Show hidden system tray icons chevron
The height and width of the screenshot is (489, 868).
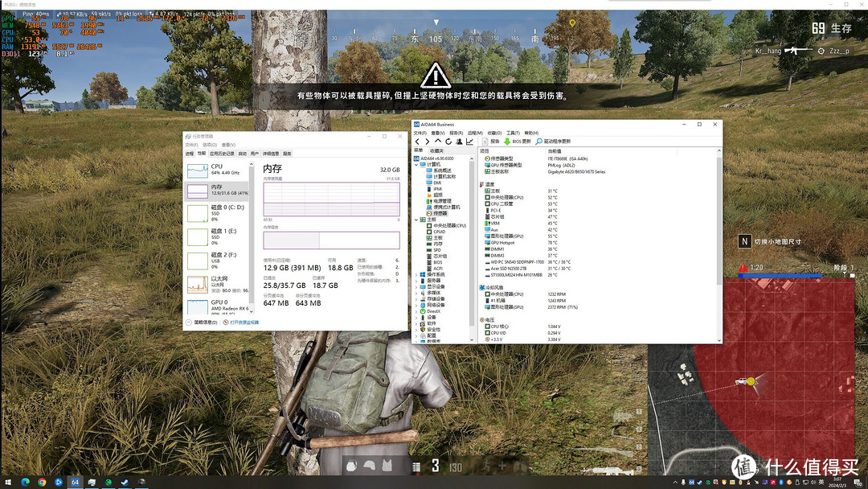click(675, 483)
